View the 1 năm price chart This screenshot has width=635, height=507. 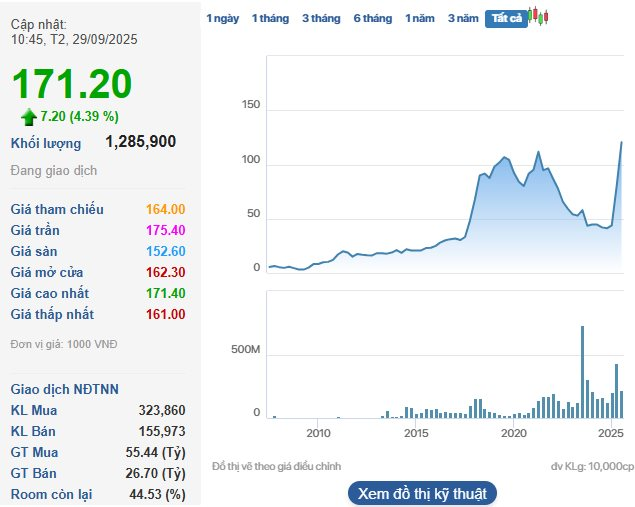[x=420, y=19]
